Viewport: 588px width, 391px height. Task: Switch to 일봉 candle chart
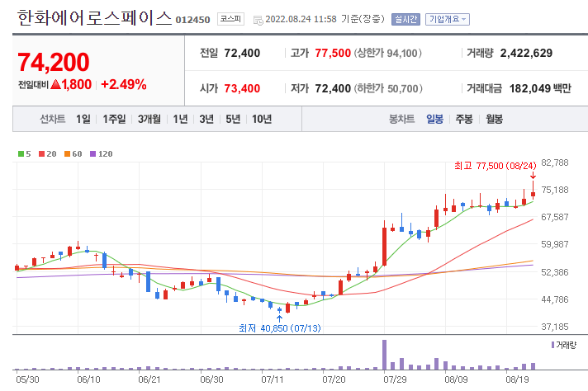[x=435, y=119]
